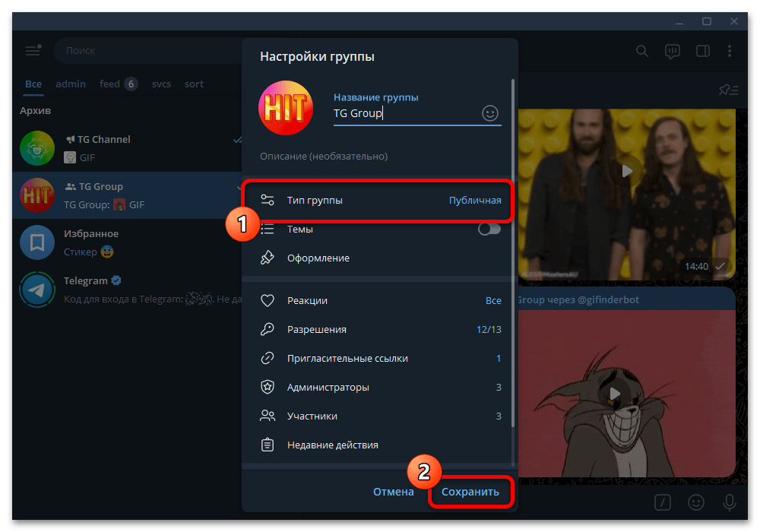Open the TG Group chat
This screenshot has height=532, width=760.
pyautogui.click(x=127, y=195)
